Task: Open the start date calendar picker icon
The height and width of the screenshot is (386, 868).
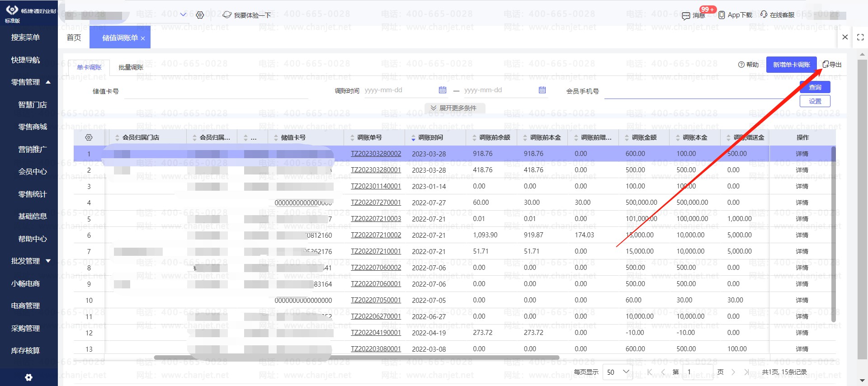Action: [x=443, y=90]
